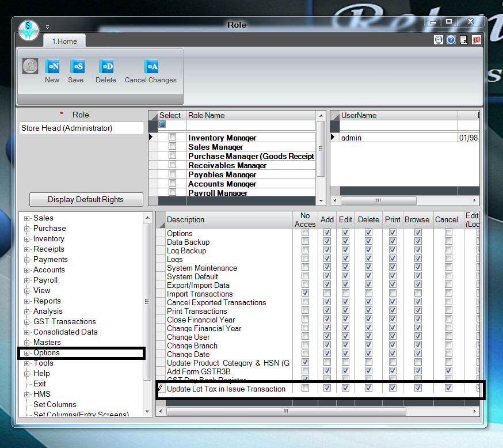
Task: Click the Role name input field
Action: (82, 128)
